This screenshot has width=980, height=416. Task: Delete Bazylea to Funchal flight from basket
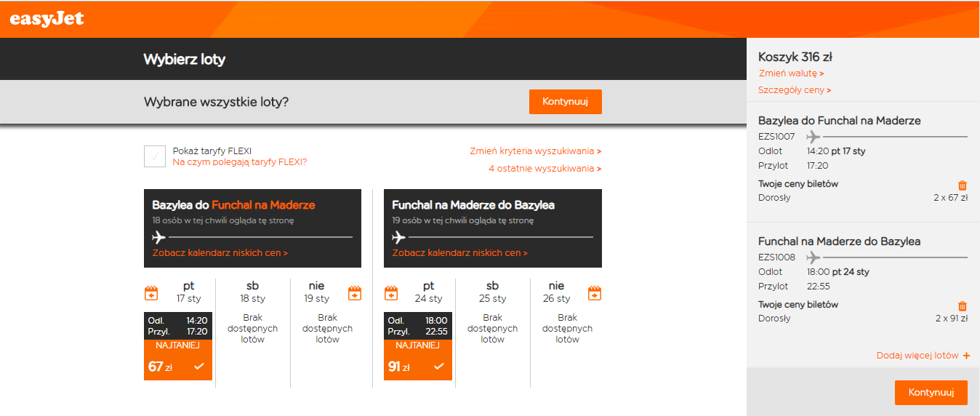pos(963,185)
